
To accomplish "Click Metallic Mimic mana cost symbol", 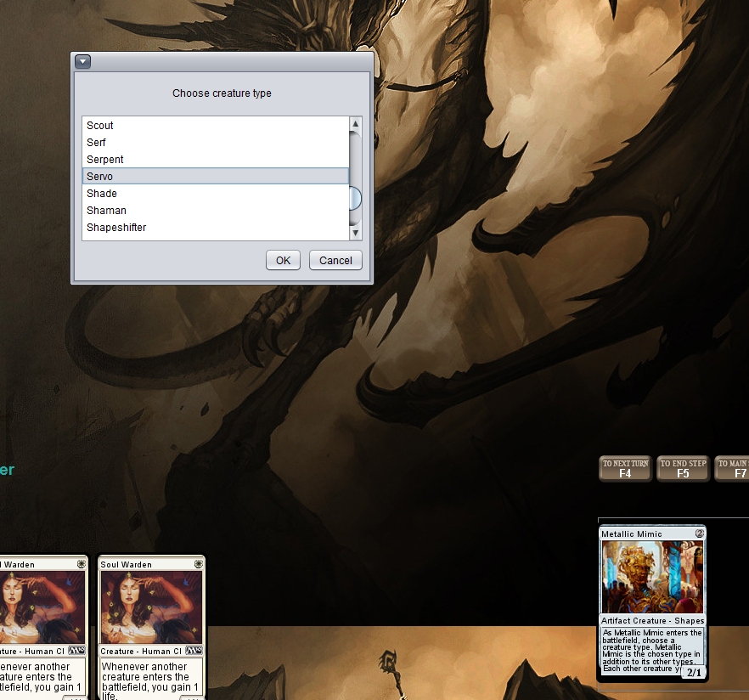I will click(x=700, y=533).
